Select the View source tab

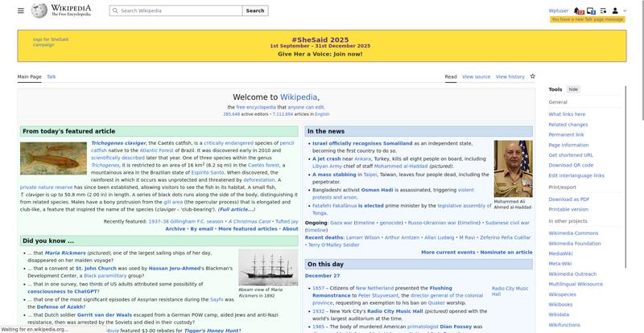476,77
